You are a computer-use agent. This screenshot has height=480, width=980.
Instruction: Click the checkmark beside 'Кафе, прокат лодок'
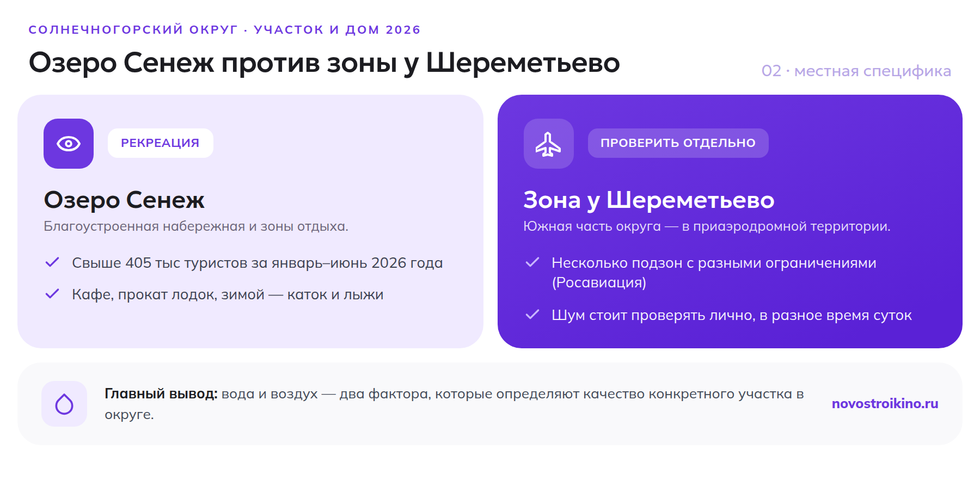tap(52, 294)
